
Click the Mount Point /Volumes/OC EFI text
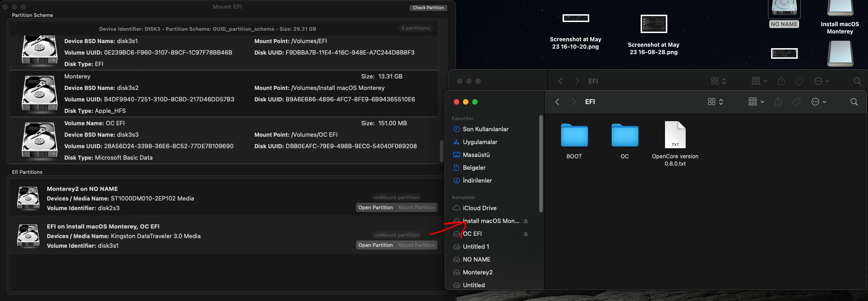click(296, 135)
